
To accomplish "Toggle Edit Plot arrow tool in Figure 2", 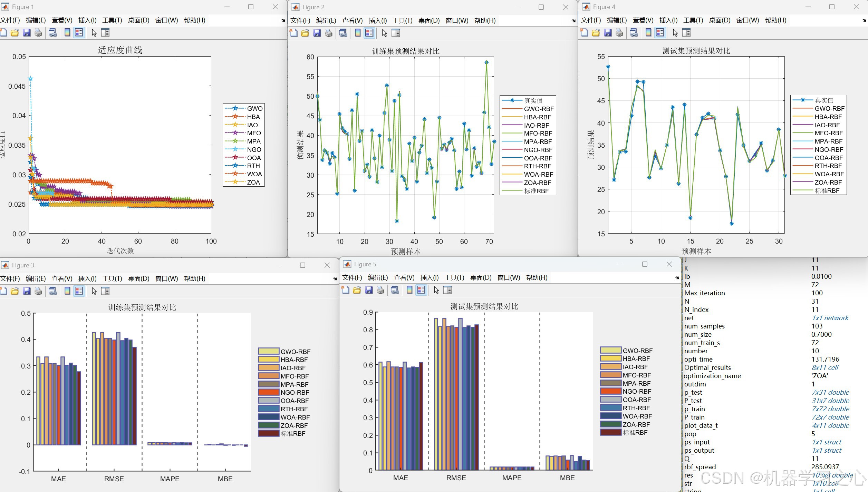I will (385, 33).
